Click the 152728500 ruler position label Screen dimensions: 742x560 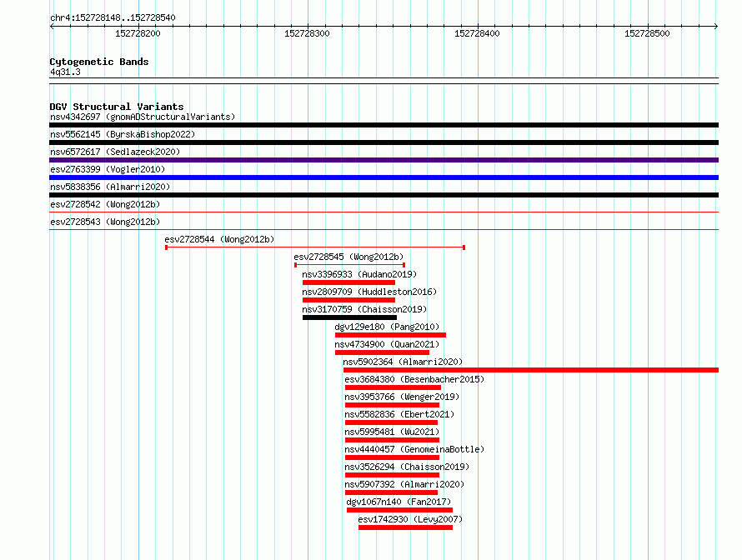pyautogui.click(x=647, y=33)
